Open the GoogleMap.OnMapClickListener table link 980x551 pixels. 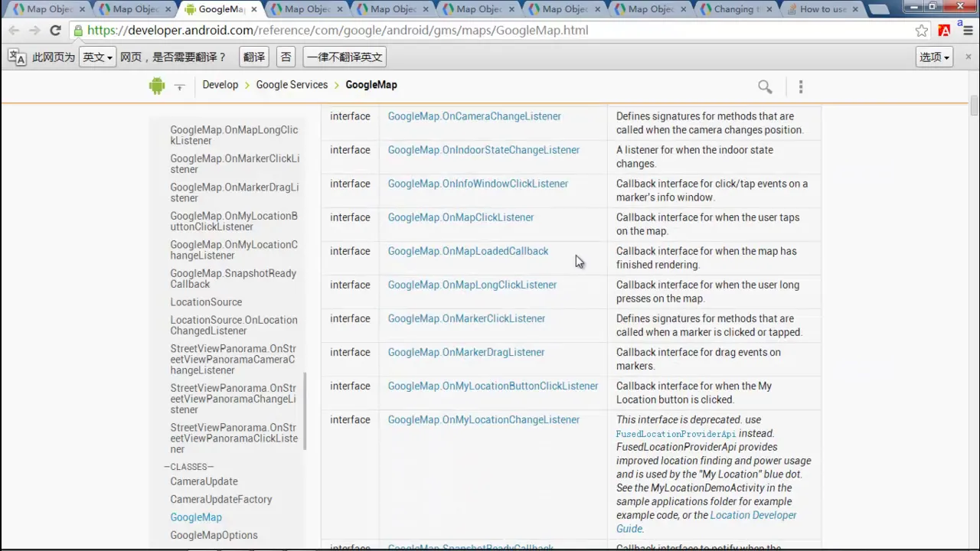pos(461,217)
